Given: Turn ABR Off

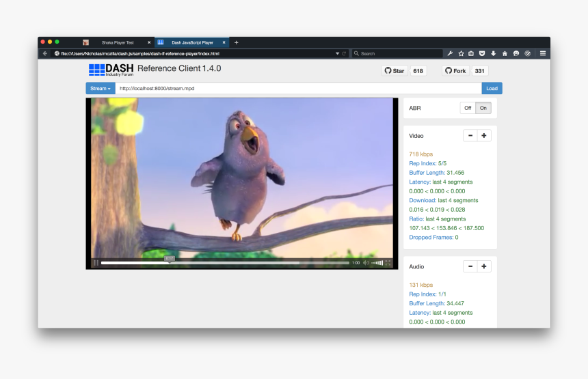Looking at the screenshot, I should [x=468, y=108].
